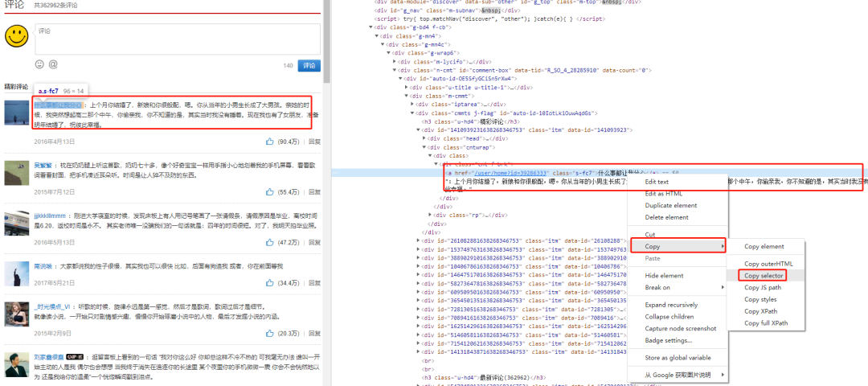Choose Copy selector
This screenshot has width=868, height=386.
764,275
